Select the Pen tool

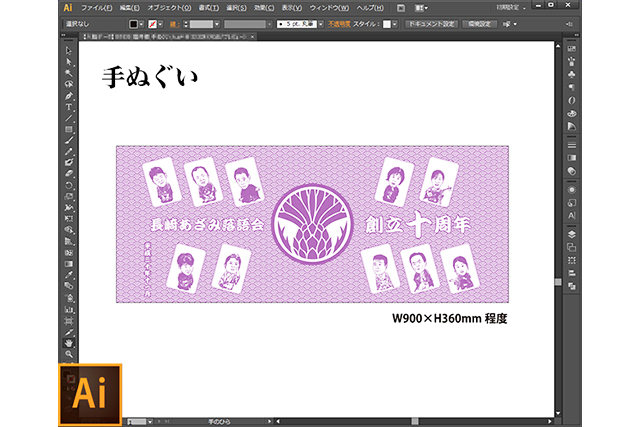click(x=68, y=95)
